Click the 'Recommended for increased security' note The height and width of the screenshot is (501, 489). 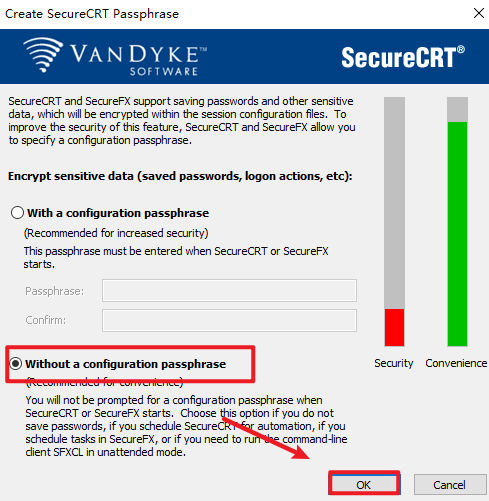[x=116, y=233]
